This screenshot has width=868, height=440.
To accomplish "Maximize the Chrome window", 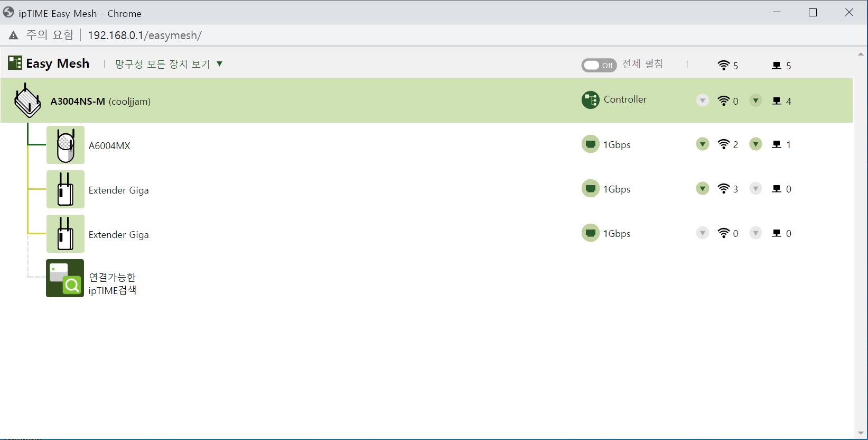I will 813,12.
